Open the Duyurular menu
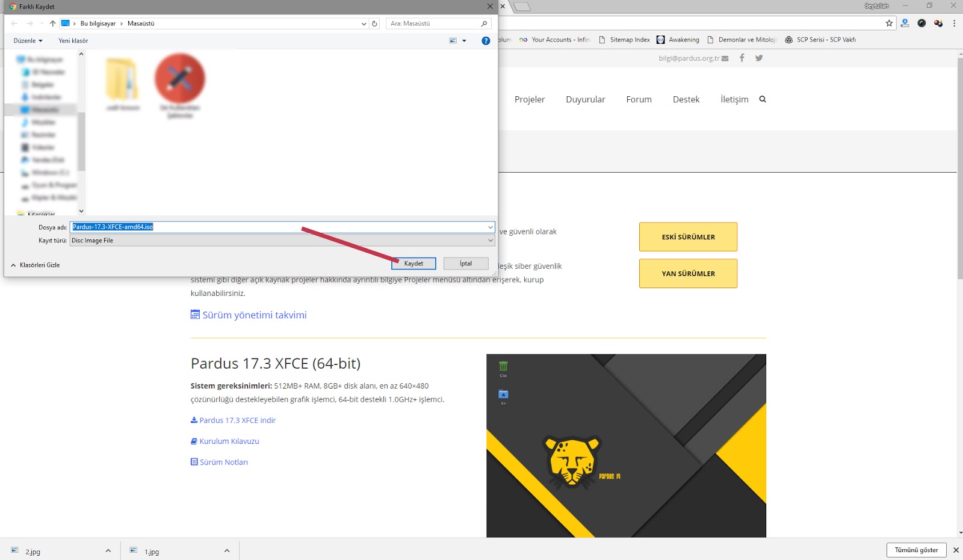 coord(586,100)
